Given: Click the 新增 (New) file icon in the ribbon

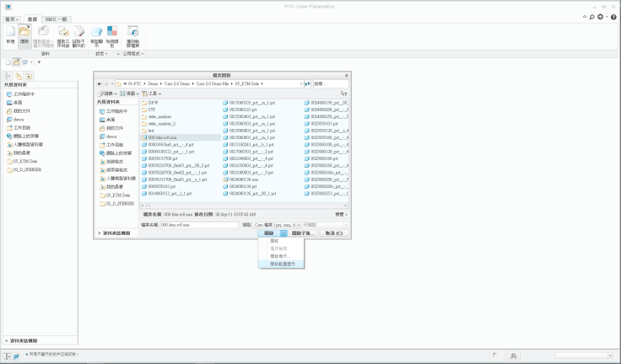Looking at the screenshot, I should pos(11,33).
